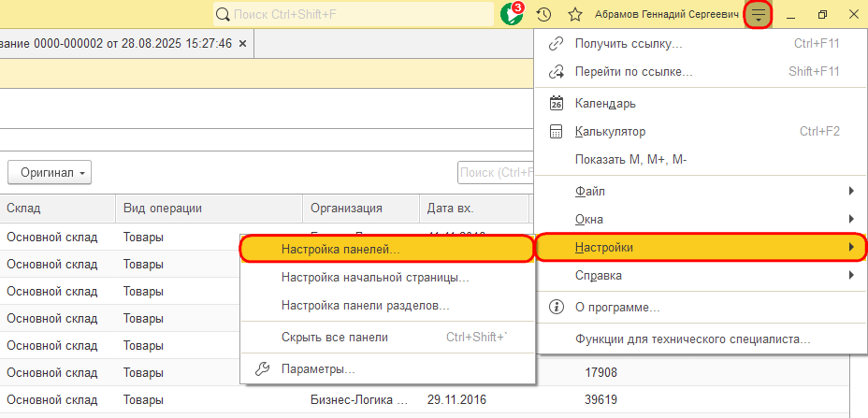Open the Оригинал dropdown button
868x418 pixels.
pyautogui.click(x=50, y=173)
